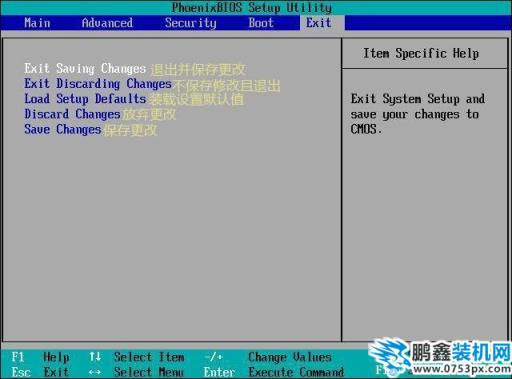Select the Save Changes option
Image resolution: width=512 pixels, height=379 pixels.
63,129
